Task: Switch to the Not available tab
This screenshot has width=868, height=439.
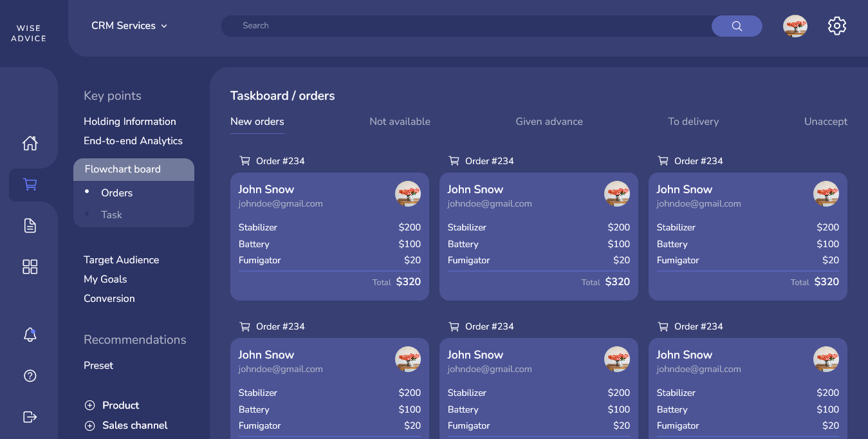Action: click(400, 121)
